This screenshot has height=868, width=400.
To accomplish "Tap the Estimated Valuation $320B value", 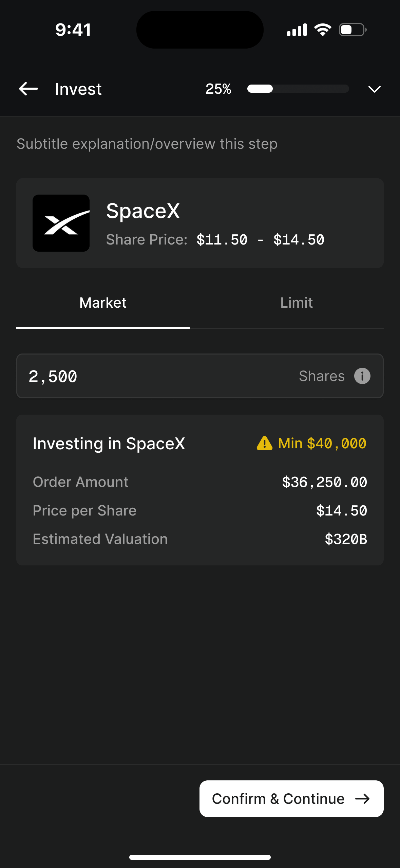I will point(346,539).
